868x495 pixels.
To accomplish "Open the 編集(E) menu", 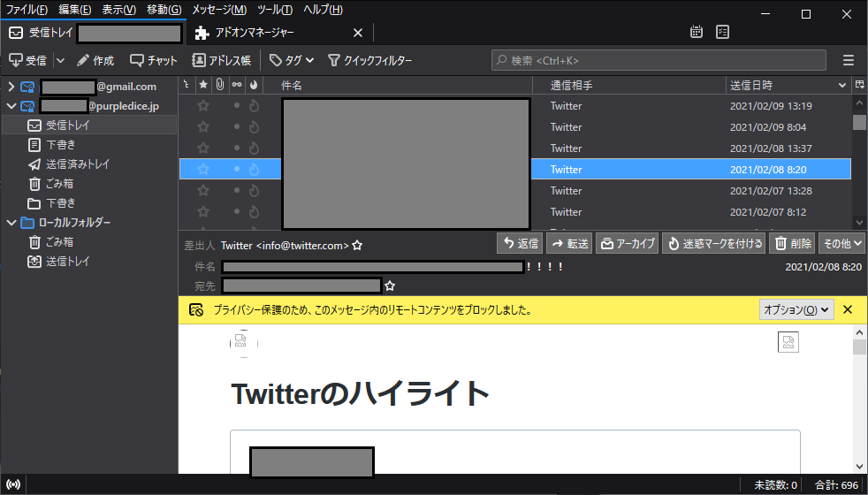I will click(75, 10).
